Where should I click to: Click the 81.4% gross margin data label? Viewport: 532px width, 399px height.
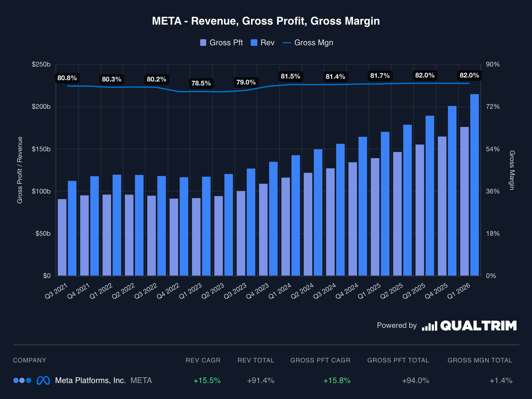pyautogui.click(x=335, y=77)
